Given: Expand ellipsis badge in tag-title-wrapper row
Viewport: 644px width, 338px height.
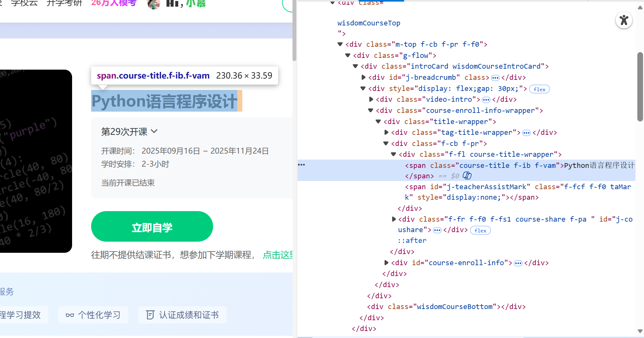Looking at the screenshot, I should pyautogui.click(x=526, y=133).
